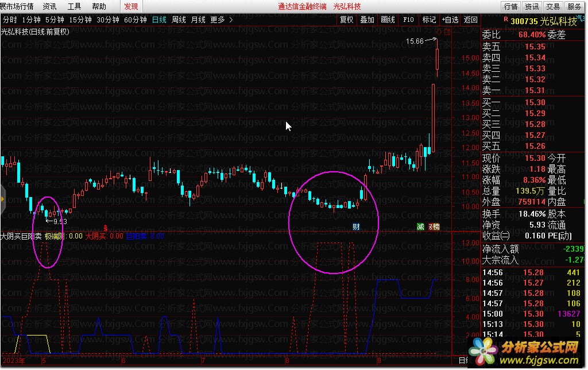Click the 总量 value 139.5万
Viewport: 588px width, 370px height.
pos(530,191)
